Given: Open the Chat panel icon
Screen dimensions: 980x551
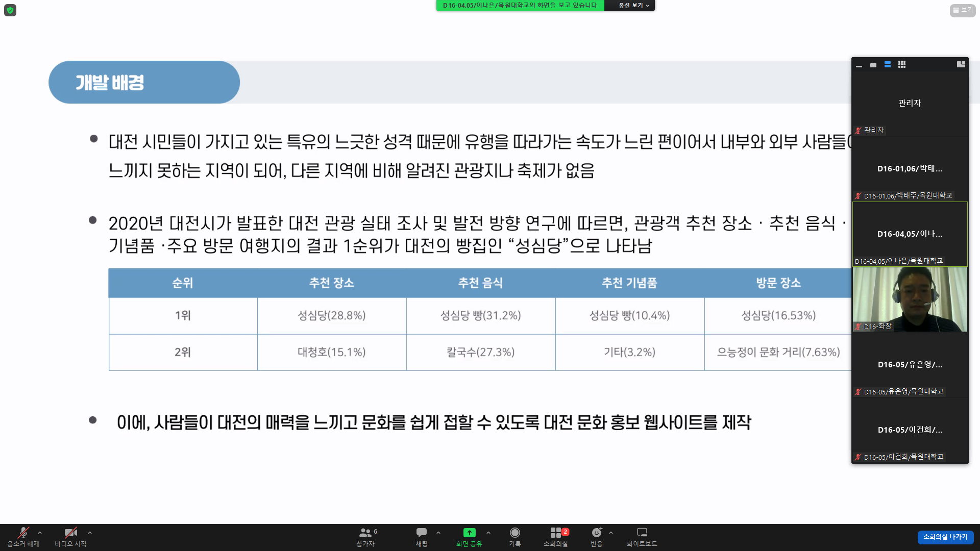Looking at the screenshot, I should 422,533.
